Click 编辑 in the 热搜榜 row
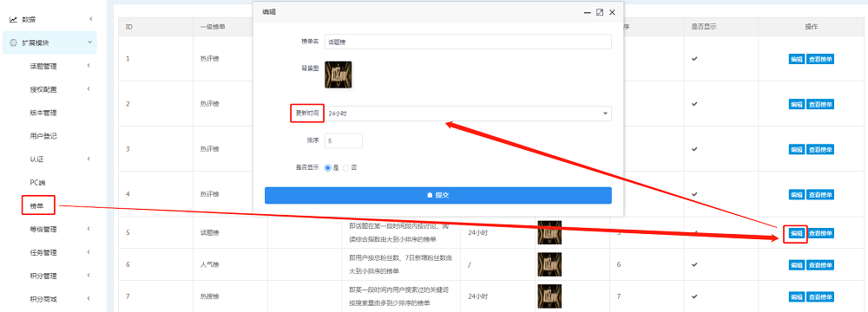The width and height of the screenshot is (868, 312). tap(797, 297)
